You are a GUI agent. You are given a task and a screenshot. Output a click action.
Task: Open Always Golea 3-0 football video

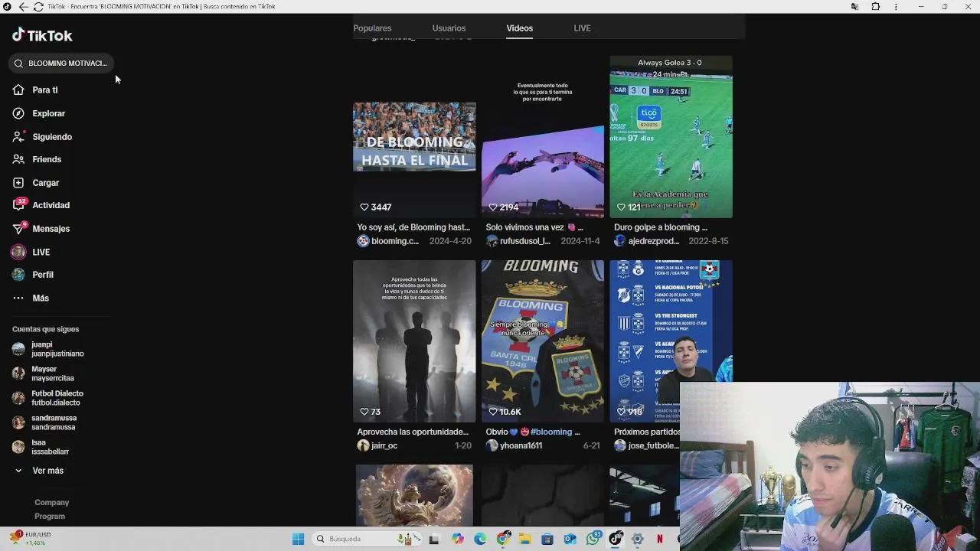[671, 136]
